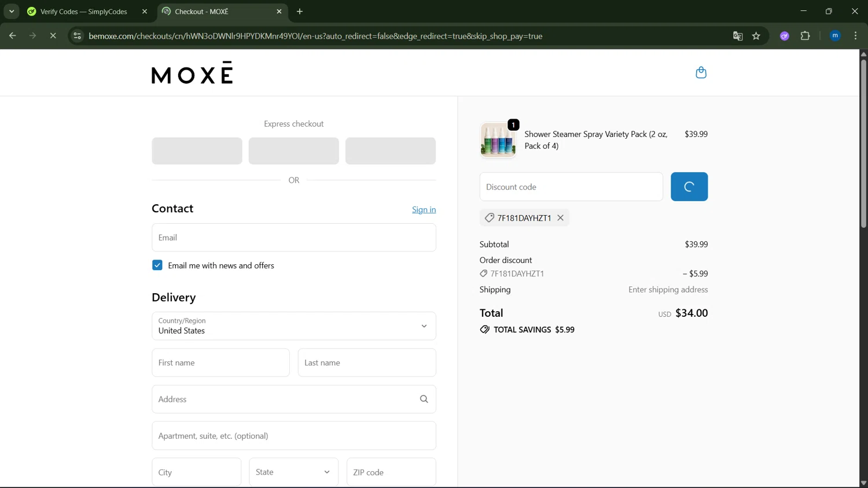
Task: Click the browser address bar URL
Action: pyautogui.click(x=315, y=36)
